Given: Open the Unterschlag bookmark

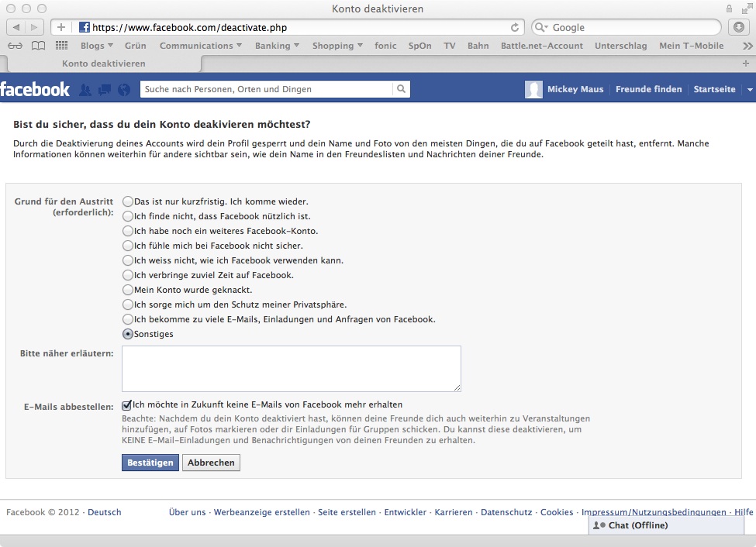Looking at the screenshot, I should pos(620,46).
